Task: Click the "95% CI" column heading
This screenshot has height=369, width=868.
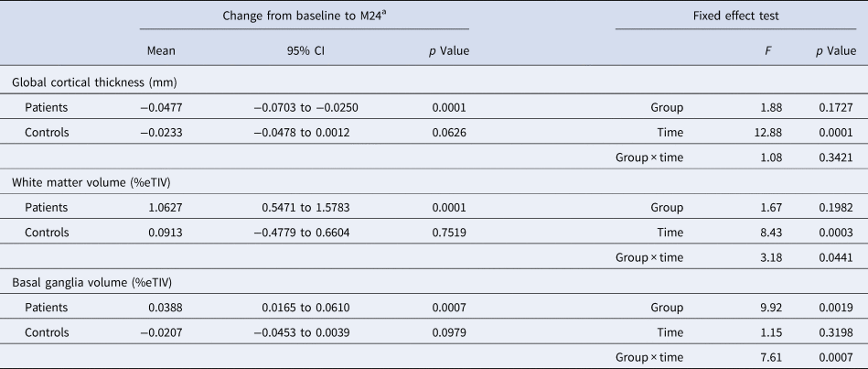Action: click(x=302, y=51)
